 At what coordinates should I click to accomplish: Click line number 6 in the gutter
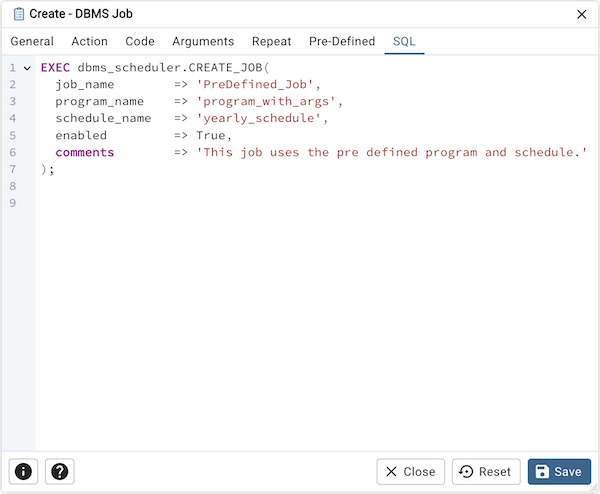tap(12, 153)
